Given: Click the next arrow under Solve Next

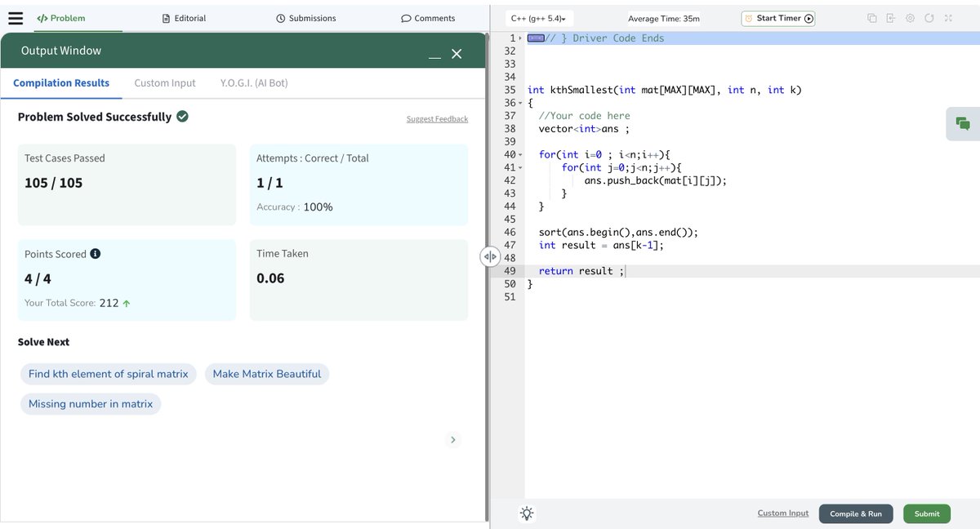Looking at the screenshot, I should tap(453, 440).
